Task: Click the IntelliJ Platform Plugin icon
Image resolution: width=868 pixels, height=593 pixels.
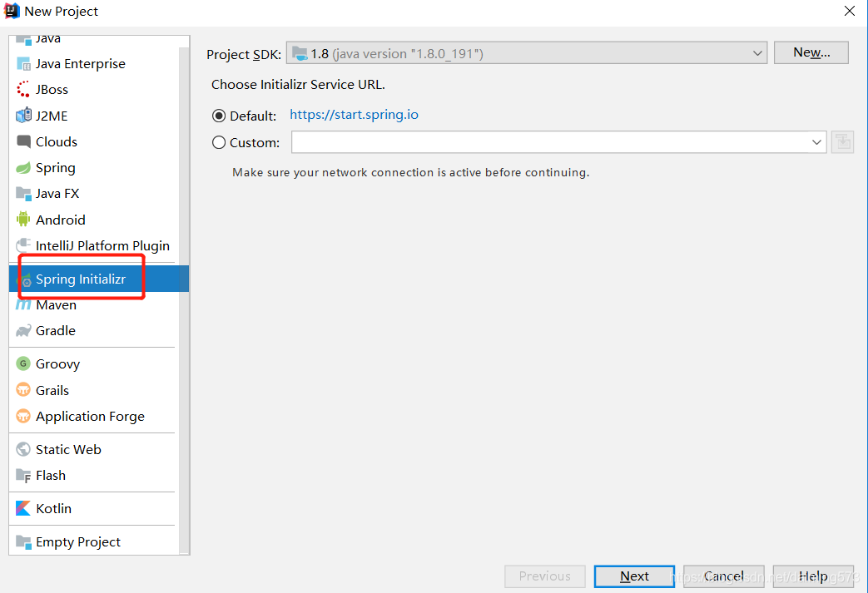Action: (x=23, y=245)
